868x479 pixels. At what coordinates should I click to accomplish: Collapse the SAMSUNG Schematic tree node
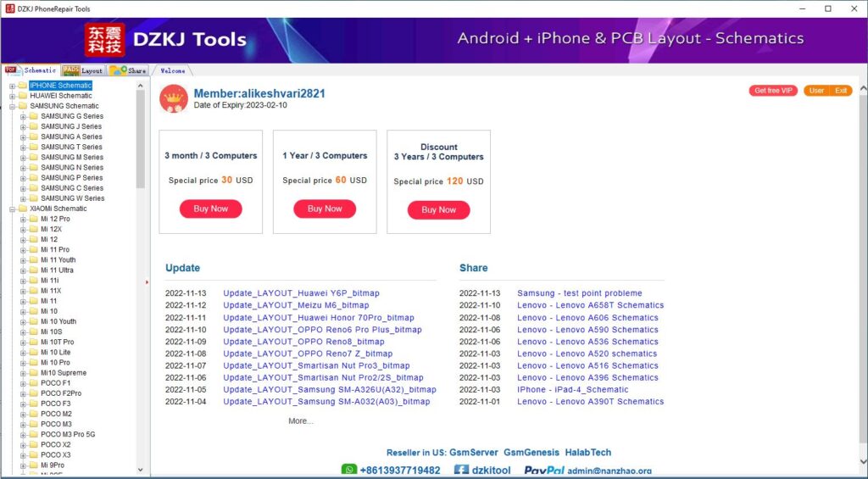click(x=12, y=106)
